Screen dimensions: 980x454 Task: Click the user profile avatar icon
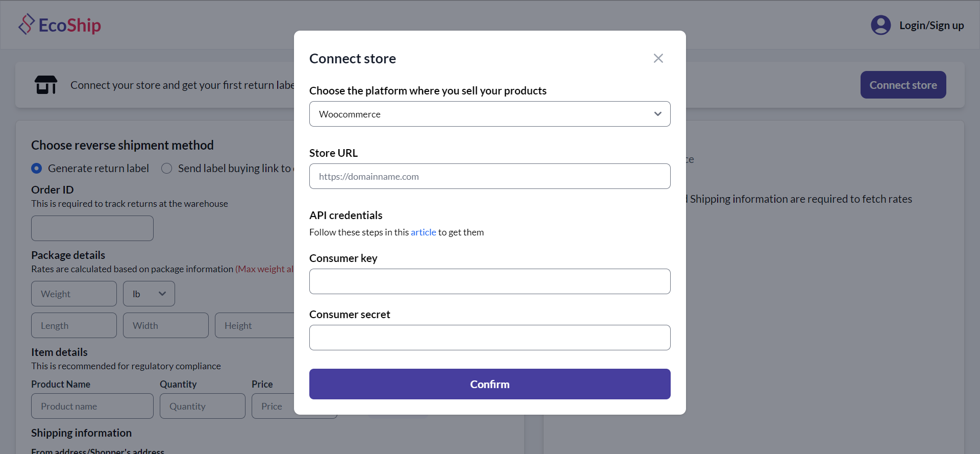click(x=880, y=25)
